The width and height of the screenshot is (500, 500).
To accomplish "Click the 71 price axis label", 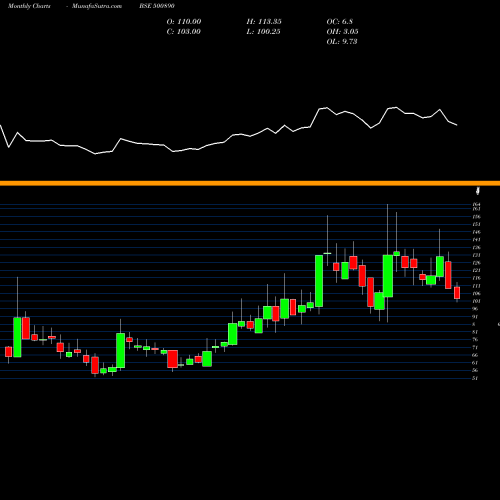I will pos(475,347).
